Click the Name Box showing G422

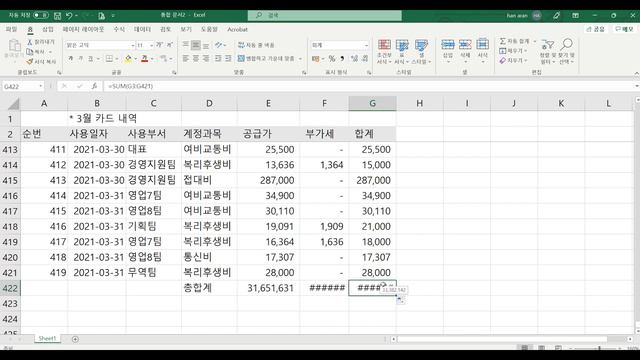coord(22,86)
